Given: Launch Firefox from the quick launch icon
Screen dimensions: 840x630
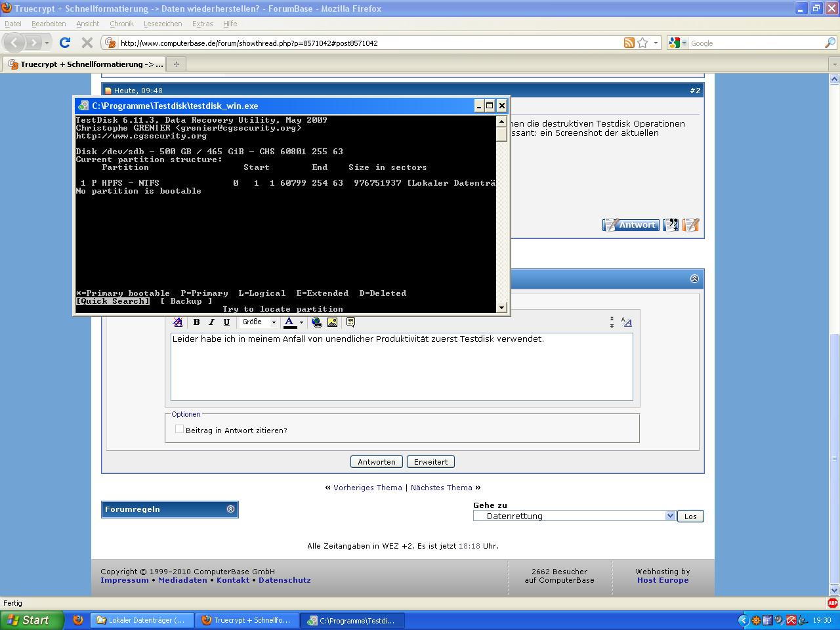Looking at the screenshot, I should (x=78, y=620).
